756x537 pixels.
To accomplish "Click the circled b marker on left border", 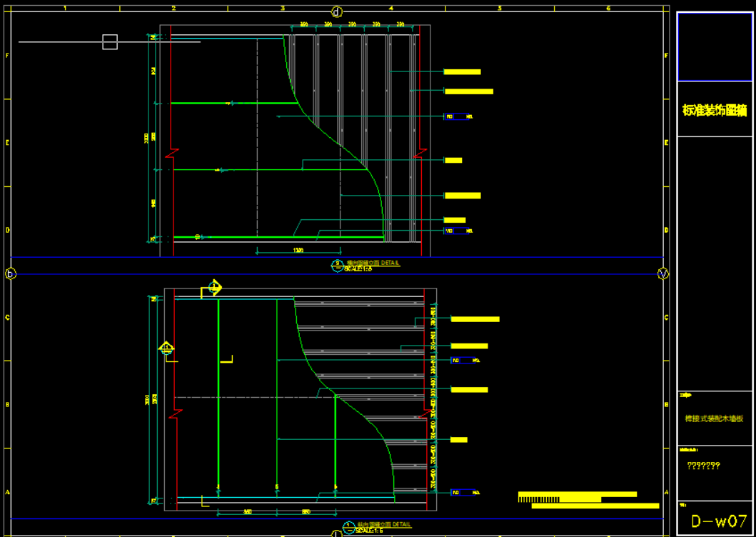I will (11, 273).
